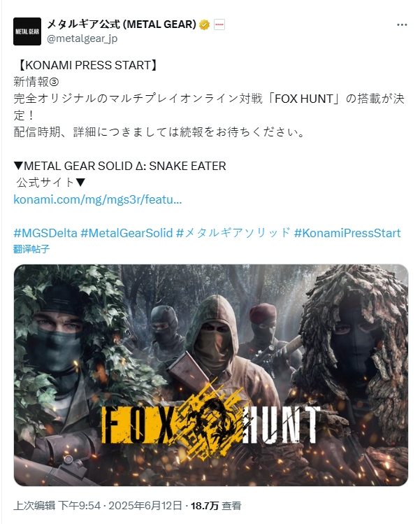Open the 18.7万 查看 view count

216,506
